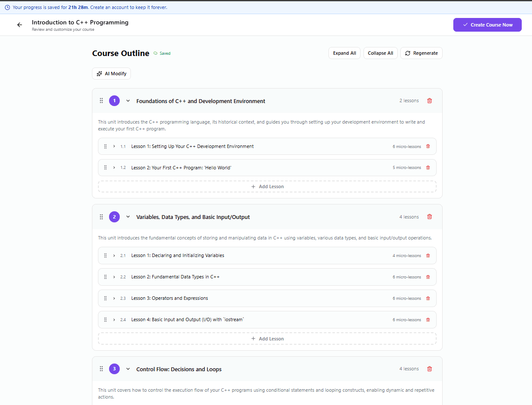Click the back arrow beside the course title
Viewport: 532px width, 405px height.
pos(19,25)
